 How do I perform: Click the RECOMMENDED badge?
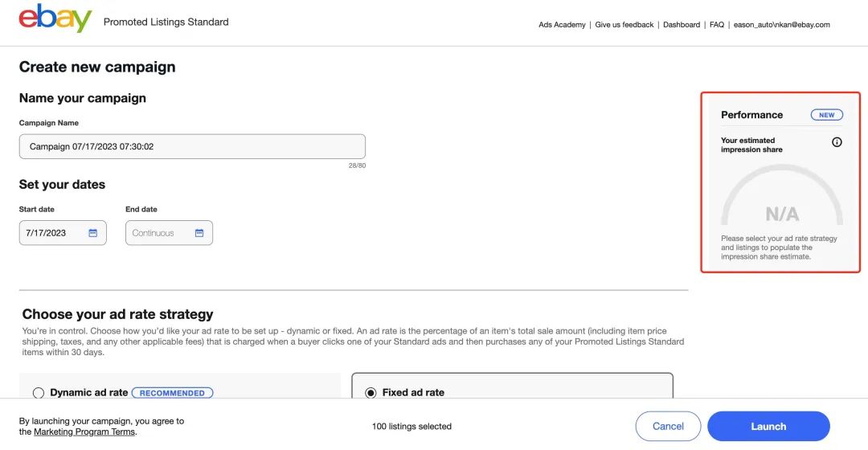pyautogui.click(x=172, y=393)
